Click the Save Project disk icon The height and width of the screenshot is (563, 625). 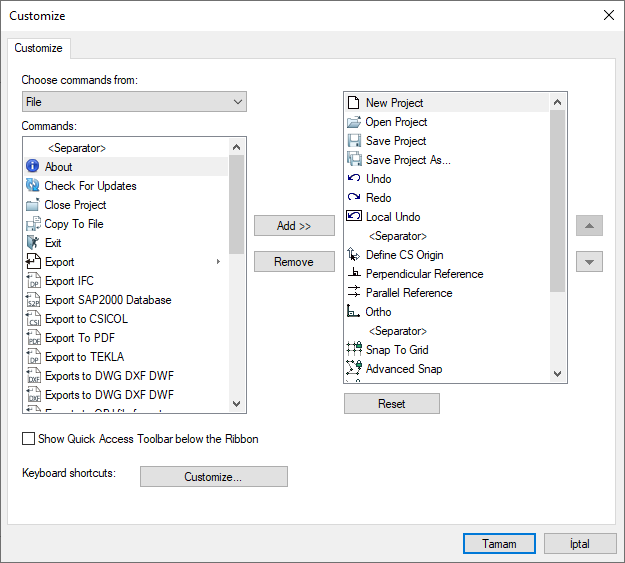(x=354, y=141)
